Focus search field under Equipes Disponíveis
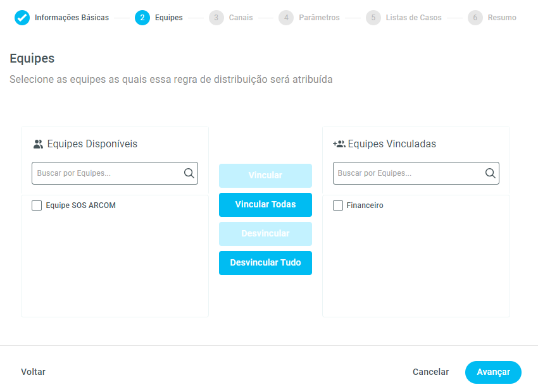The height and width of the screenshot is (392, 538). tap(108, 173)
